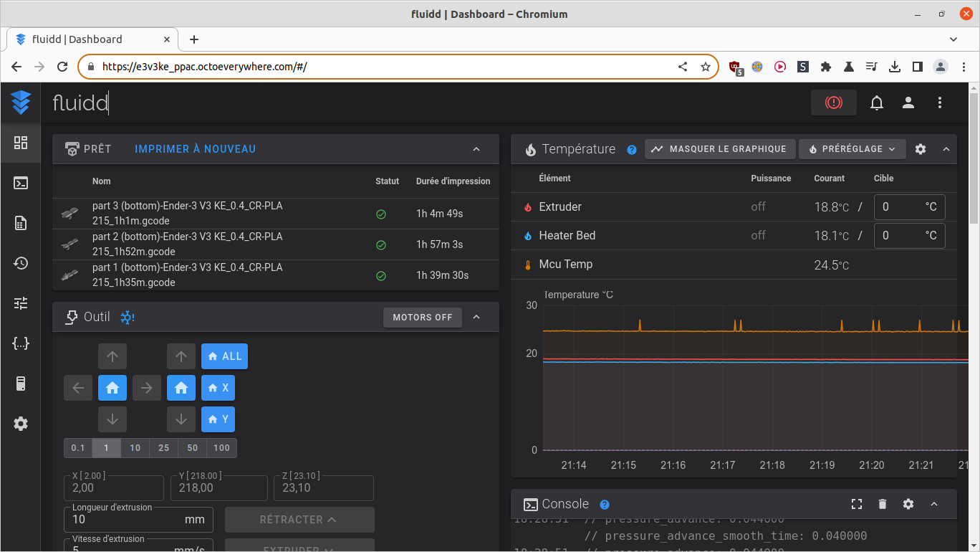Select the 0.1 mm move distance
This screenshot has width=980, height=552.
click(78, 448)
